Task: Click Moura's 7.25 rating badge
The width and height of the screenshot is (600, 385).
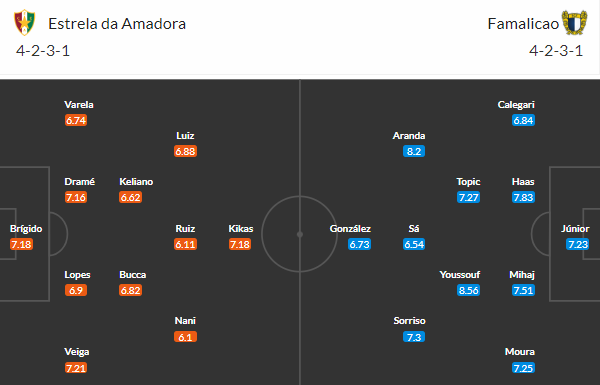Action: [523, 368]
